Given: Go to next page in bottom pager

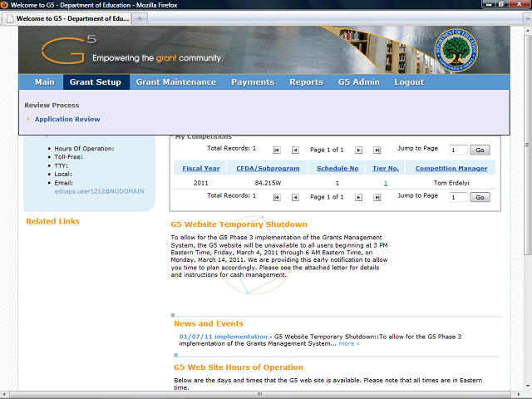Looking at the screenshot, I should point(358,198).
